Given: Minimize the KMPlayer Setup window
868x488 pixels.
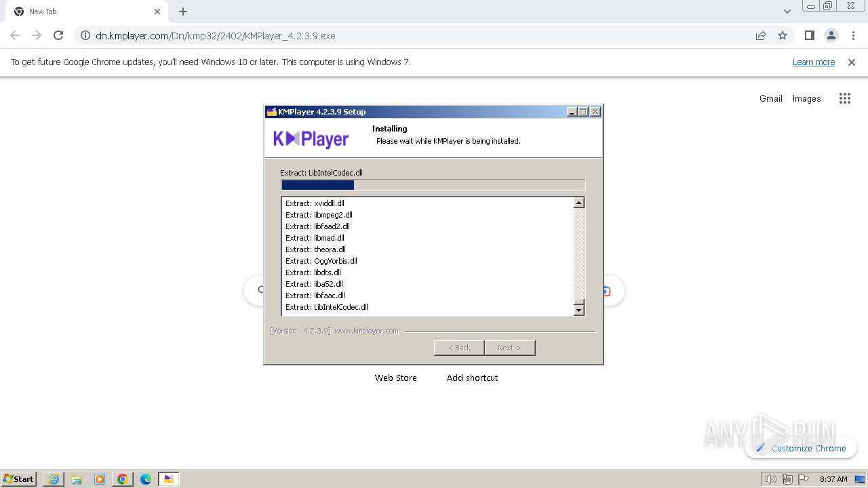Looking at the screenshot, I should tap(572, 112).
